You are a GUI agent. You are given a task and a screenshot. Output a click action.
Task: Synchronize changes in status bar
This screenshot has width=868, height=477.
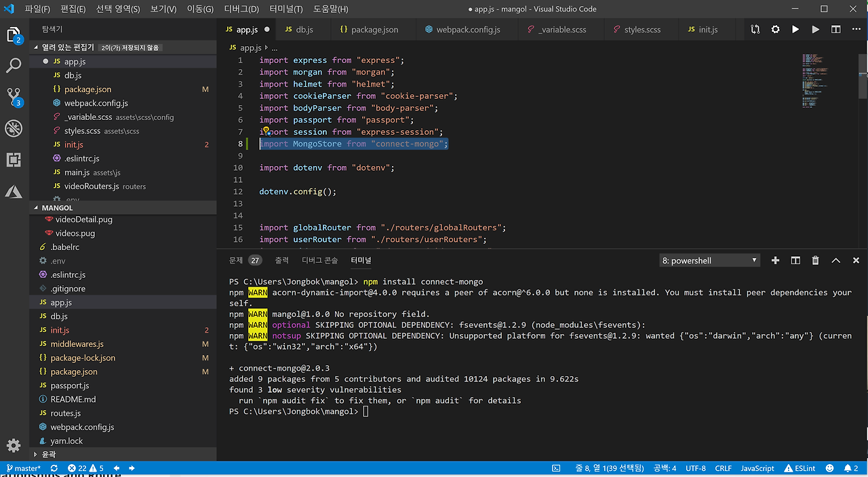[54, 468]
